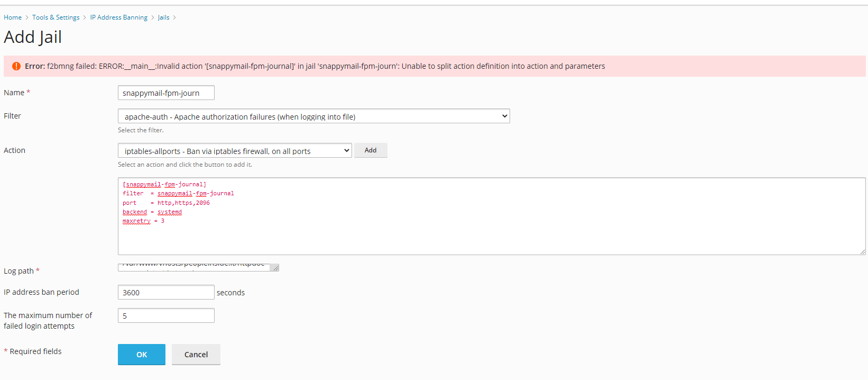Screen dimensions: 868x380
Task: Click the 'backend = systemd' line
Action: (x=152, y=212)
